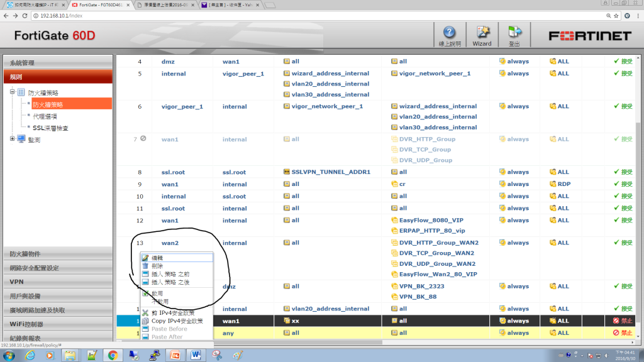Viewport: 644px width, 362px height.
Task: Open File Explorer folder on taskbar
Action: tap(70, 355)
